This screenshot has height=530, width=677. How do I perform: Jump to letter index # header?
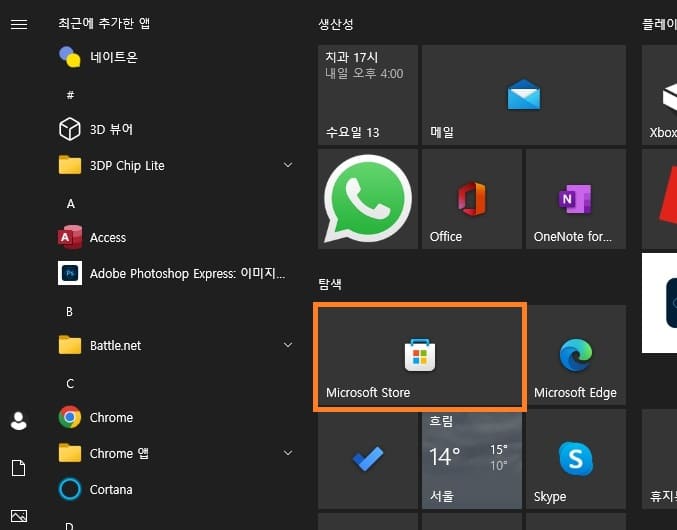click(x=70, y=94)
